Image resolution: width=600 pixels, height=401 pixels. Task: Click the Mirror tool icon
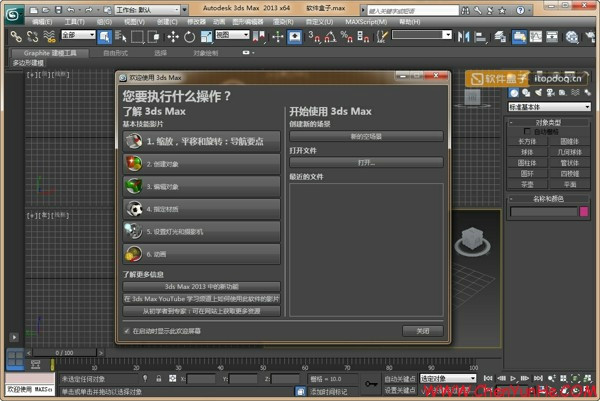pos(463,37)
